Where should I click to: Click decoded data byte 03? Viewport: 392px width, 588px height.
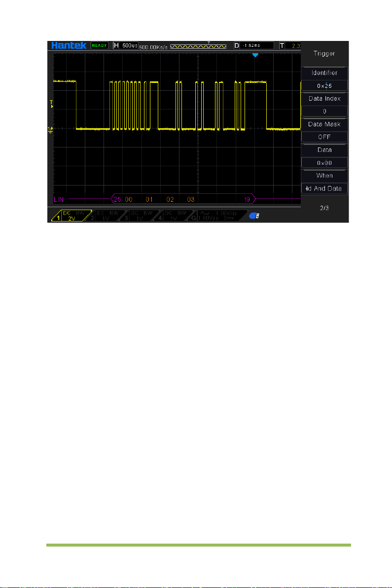tap(191, 199)
